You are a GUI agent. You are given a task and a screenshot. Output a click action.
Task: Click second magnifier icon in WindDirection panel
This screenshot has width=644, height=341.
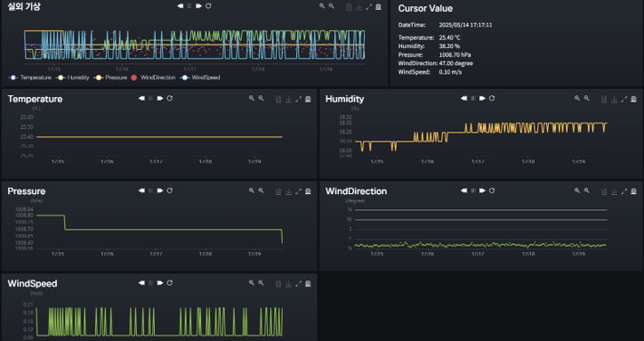click(586, 191)
